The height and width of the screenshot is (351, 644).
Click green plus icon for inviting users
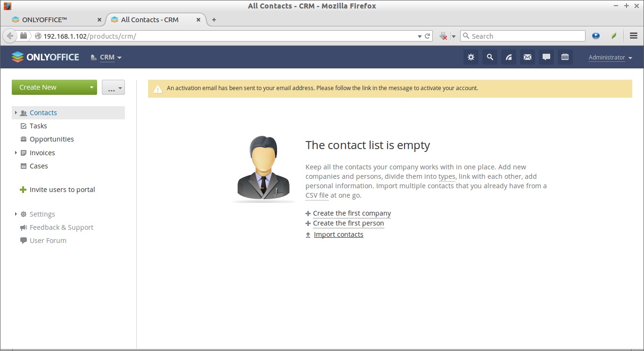pyautogui.click(x=23, y=190)
